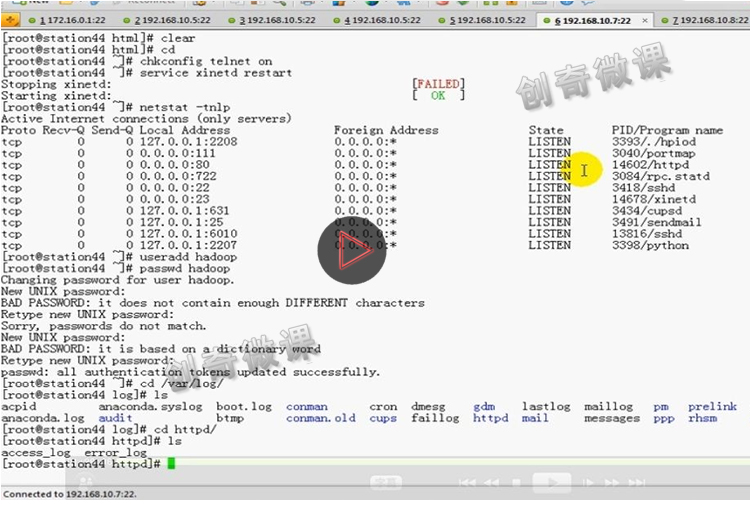Click the 'service xinetd restart' command text
Viewport: 750px width, 507px height.
(x=216, y=73)
